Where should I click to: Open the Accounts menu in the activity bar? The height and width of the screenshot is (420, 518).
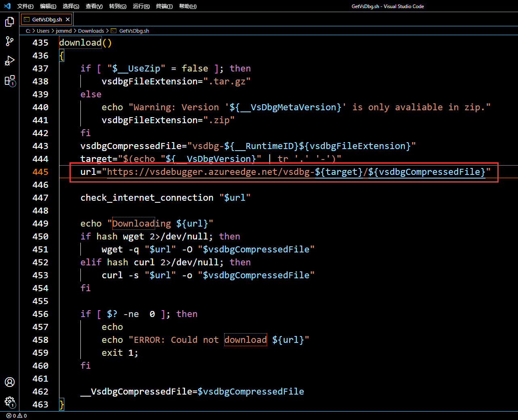coord(9,382)
